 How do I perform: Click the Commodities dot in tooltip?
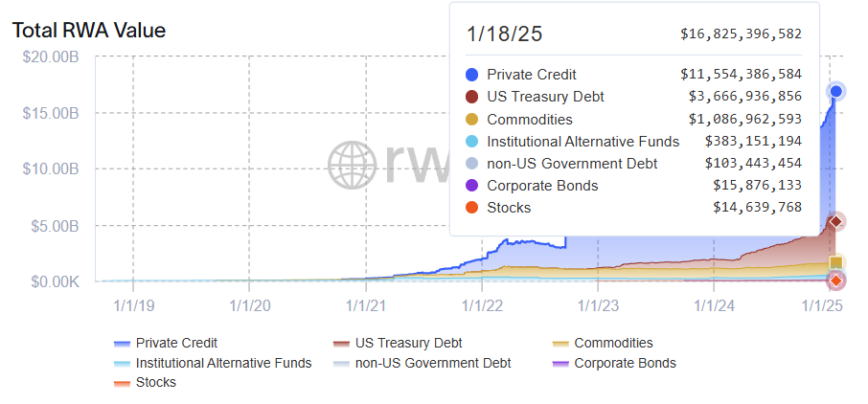click(x=471, y=120)
